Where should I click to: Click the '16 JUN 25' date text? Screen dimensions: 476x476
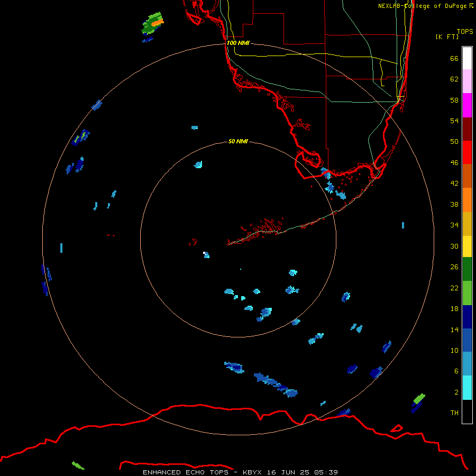tap(288, 472)
